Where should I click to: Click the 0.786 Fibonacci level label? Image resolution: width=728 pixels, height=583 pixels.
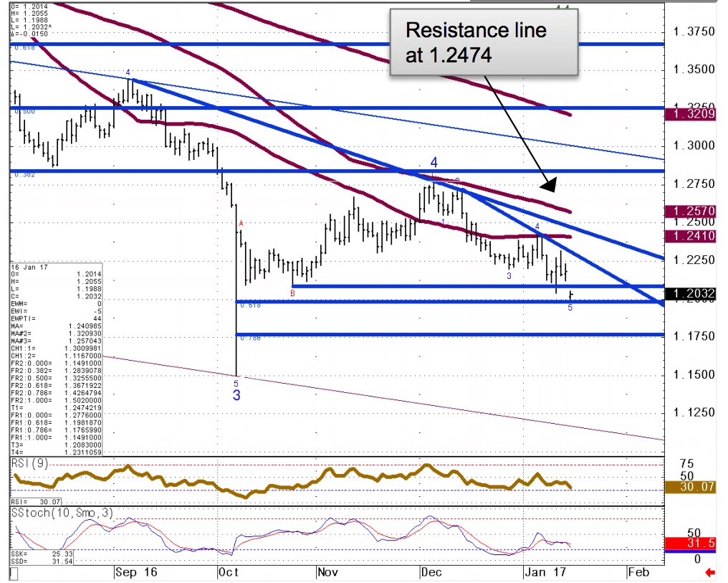point(250,338)
